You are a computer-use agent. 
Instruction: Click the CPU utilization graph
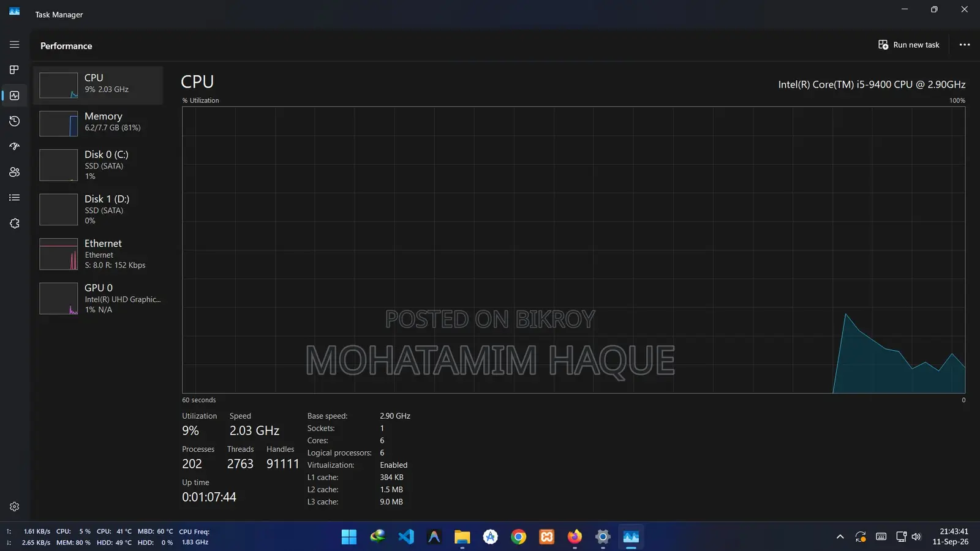coord(573,250)
